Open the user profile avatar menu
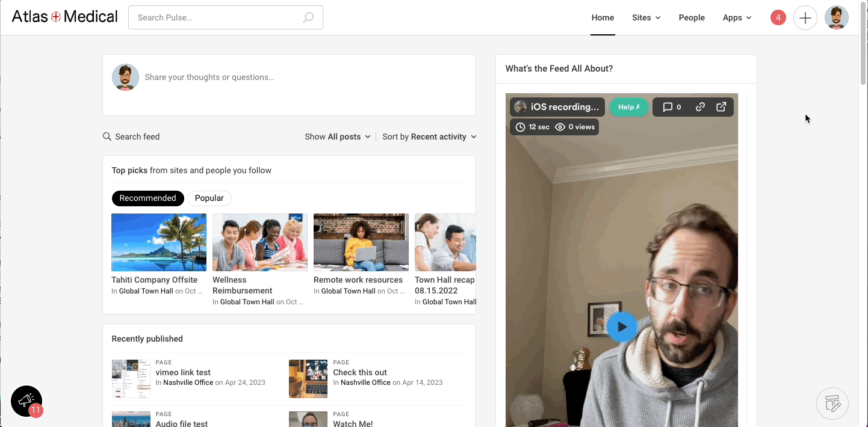The width and height of the screenshot is (868, 427). (x=836, y=17)
